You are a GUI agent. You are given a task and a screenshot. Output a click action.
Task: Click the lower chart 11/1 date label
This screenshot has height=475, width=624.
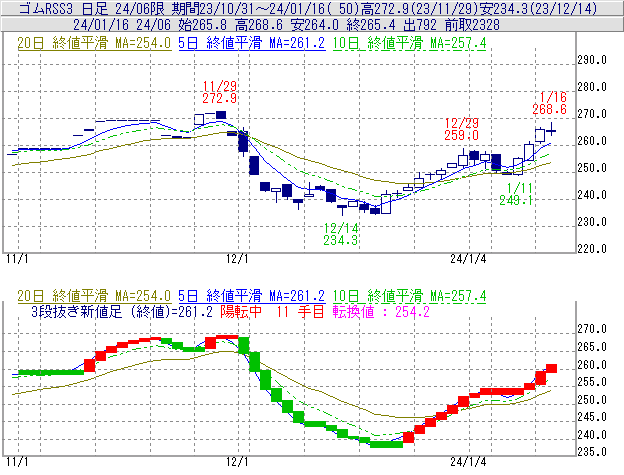(18, 462)
